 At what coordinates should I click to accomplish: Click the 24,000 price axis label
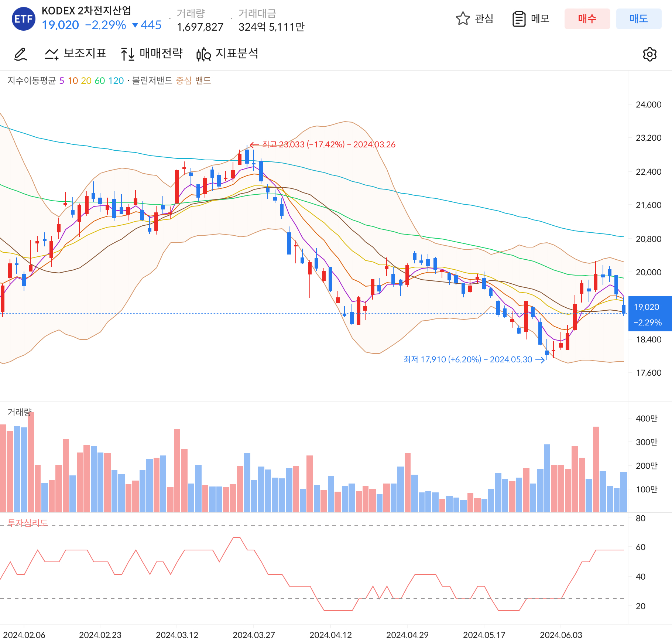648,105
